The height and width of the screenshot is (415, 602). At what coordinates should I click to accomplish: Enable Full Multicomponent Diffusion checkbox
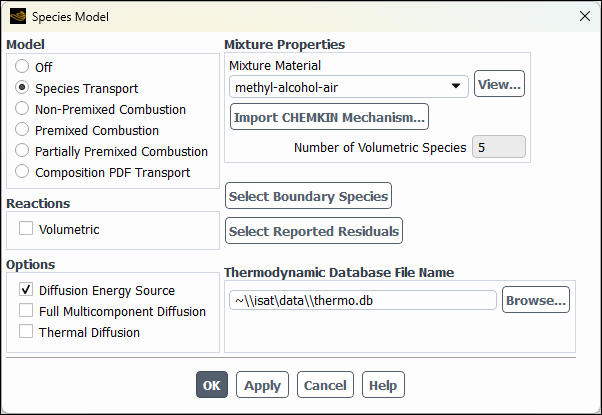(26, 311)
